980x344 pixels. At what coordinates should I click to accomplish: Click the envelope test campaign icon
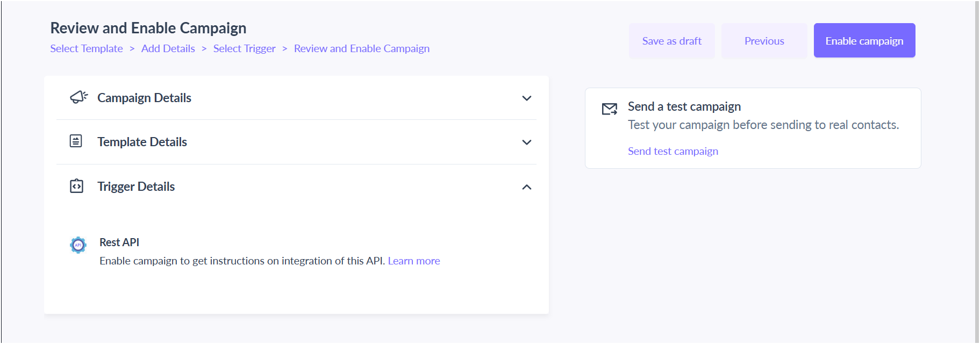pyautogui.click(x=610, y=109)
